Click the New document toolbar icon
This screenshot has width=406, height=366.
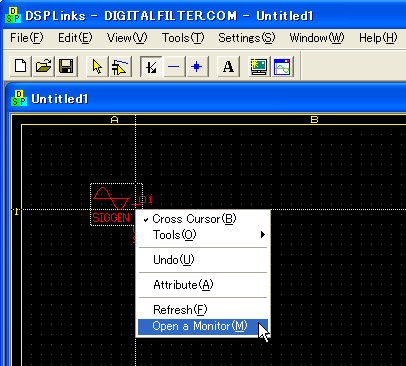(x=21, y=66)
